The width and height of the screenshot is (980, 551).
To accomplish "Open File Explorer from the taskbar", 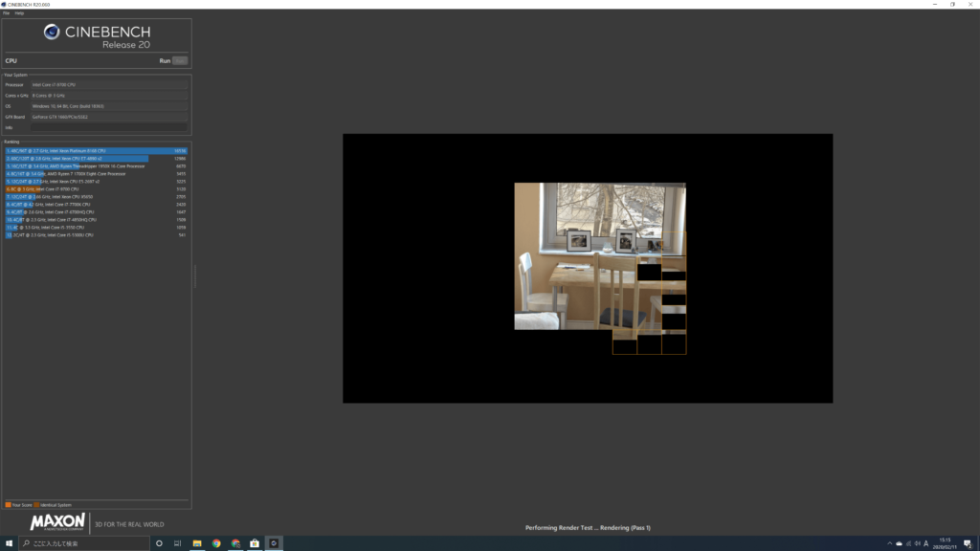I will tap(197, 543).
